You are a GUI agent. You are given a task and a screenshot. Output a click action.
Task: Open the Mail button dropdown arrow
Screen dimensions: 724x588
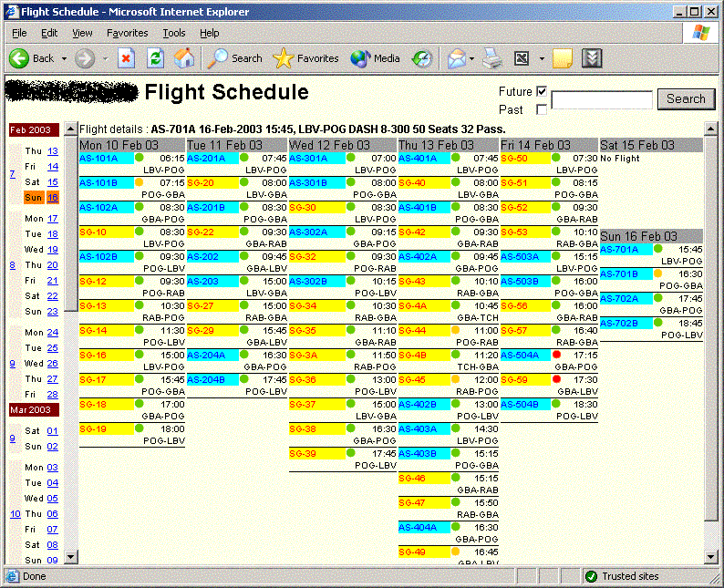pos(472,58)
